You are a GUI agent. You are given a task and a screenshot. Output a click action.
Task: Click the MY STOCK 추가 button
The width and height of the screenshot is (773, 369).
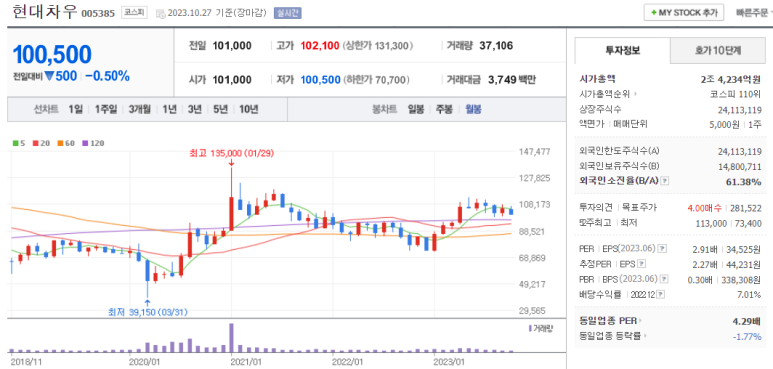click(684, 13)
